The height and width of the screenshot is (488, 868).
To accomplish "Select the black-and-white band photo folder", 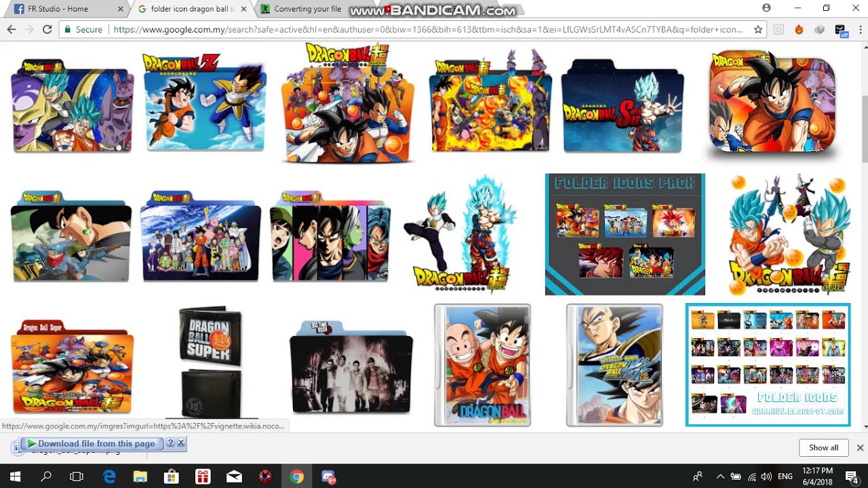I will click(x=351, y=367).
